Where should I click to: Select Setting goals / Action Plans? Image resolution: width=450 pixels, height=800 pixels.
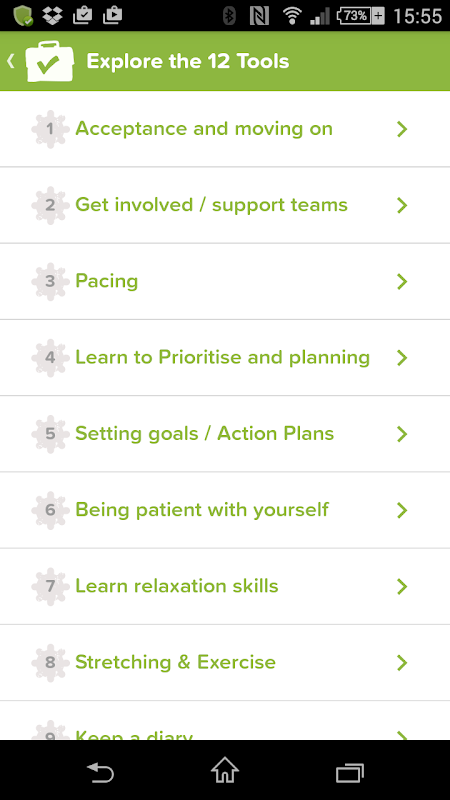point(225,434)
